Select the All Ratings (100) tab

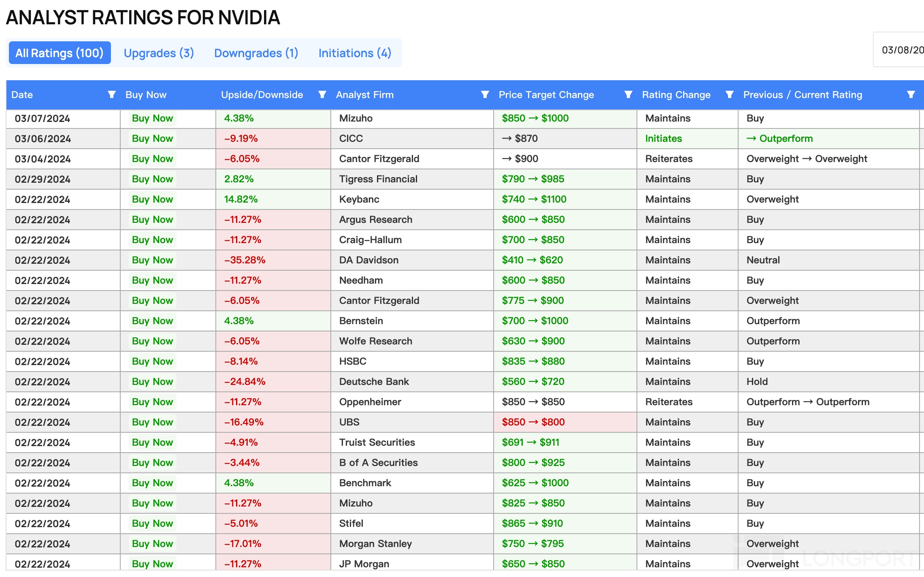[x=60, y=53]
